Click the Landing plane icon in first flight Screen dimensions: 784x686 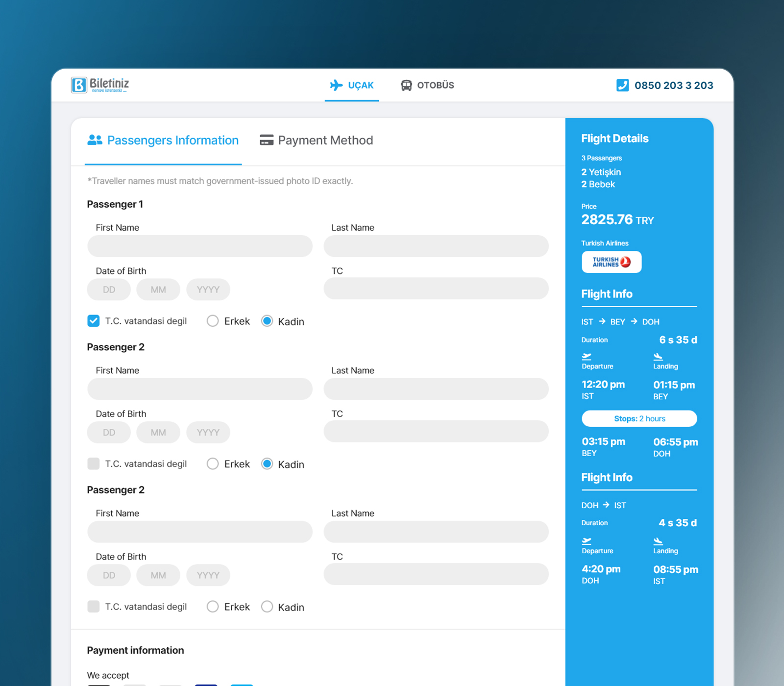pyautogui.click(x=658, y=356)
